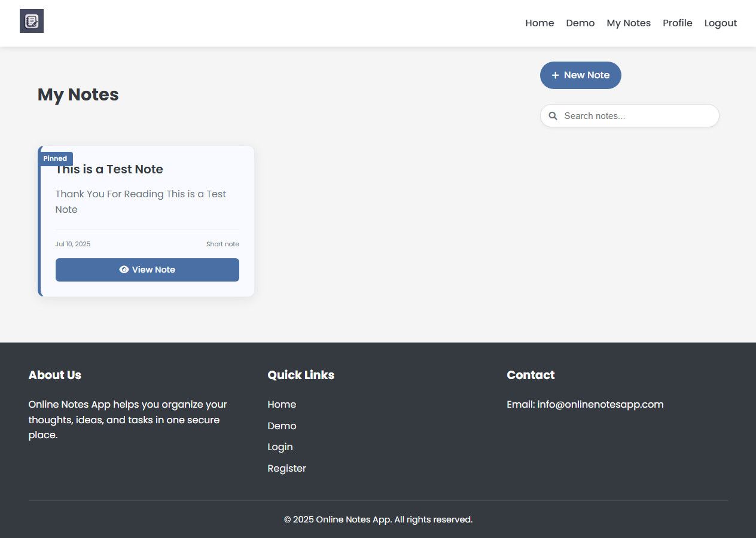
Task: Open the footer Register link
Action: (286, 469)
